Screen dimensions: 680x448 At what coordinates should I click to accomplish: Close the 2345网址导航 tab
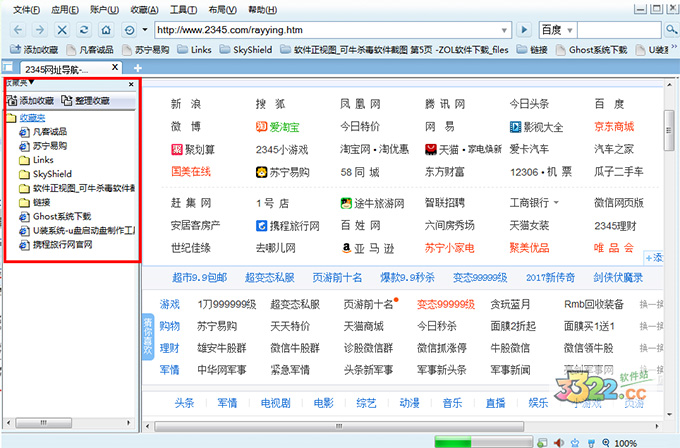(115, 67)
